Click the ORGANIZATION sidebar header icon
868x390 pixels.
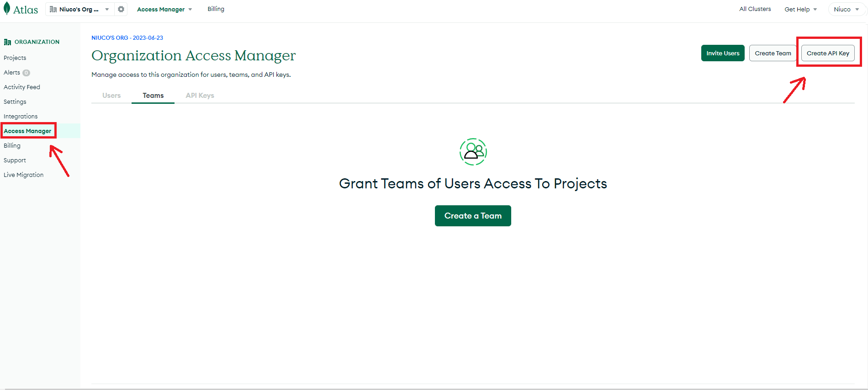pyautogui.click(x=7, y=42)
